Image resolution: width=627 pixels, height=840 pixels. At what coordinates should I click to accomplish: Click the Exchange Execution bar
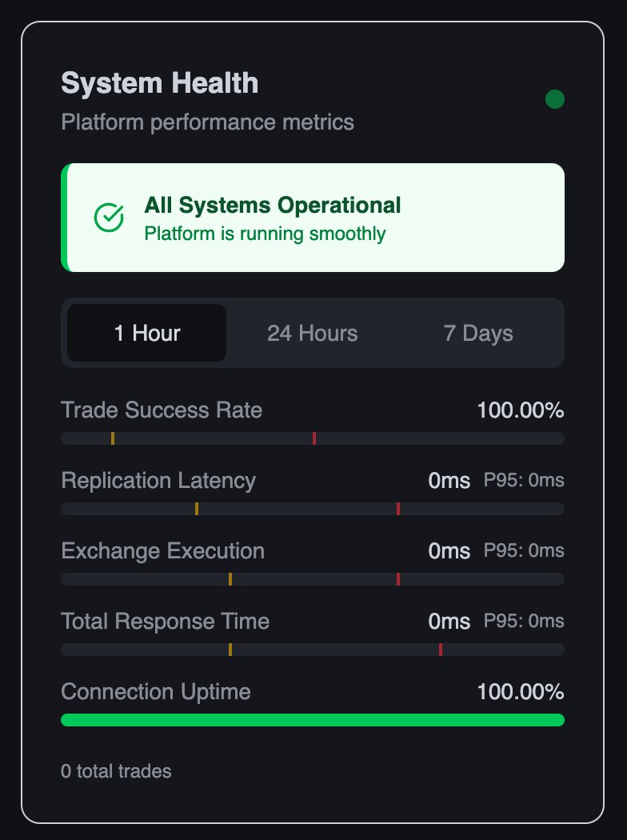(x=313, y=579)
